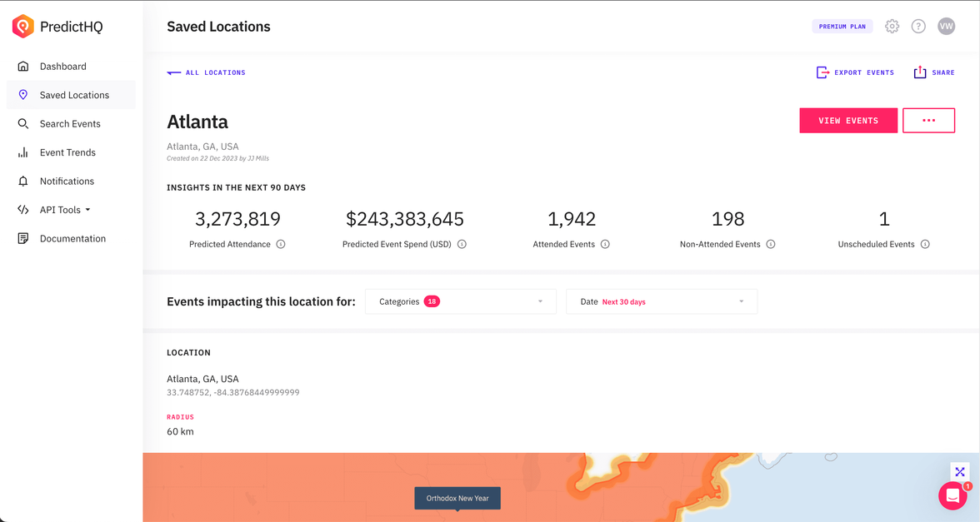Open the VW user avatar menu

946,27
